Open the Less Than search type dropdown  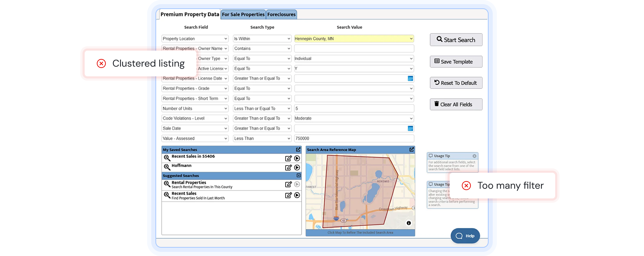[262, 138]
